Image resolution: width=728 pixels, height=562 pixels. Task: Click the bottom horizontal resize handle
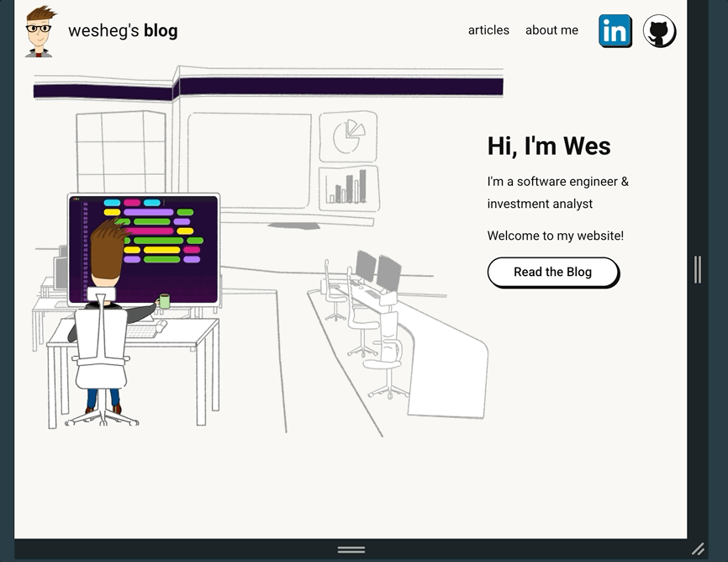[351, 550]
